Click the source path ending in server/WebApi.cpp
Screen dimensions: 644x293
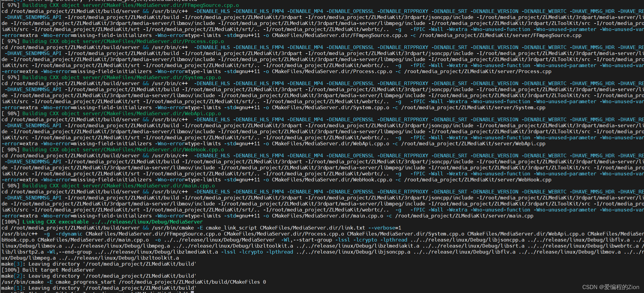pyautogui.click(x=473, y=143)
